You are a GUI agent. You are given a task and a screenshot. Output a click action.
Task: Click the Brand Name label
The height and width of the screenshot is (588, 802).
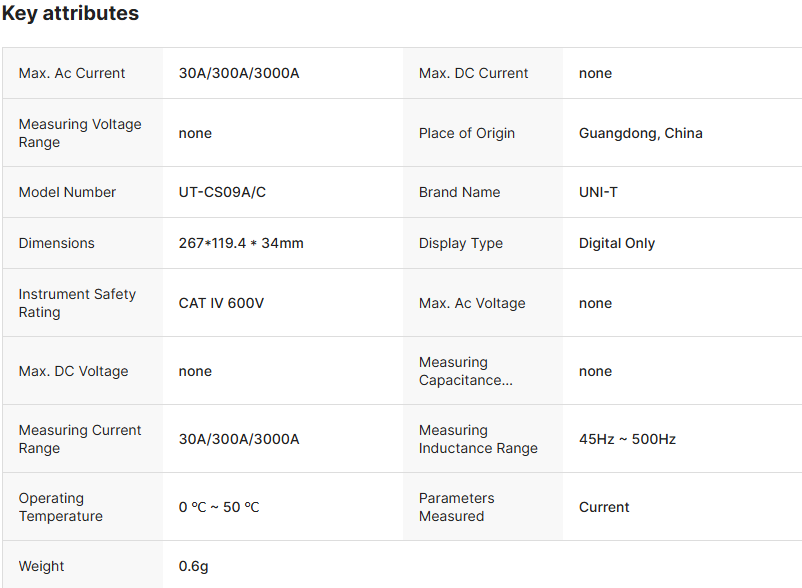pos(459,192)
